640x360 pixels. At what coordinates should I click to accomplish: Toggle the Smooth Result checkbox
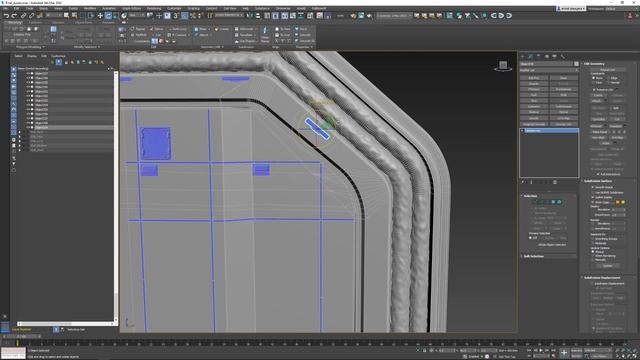pyautogui.click(x=593, y=187)
